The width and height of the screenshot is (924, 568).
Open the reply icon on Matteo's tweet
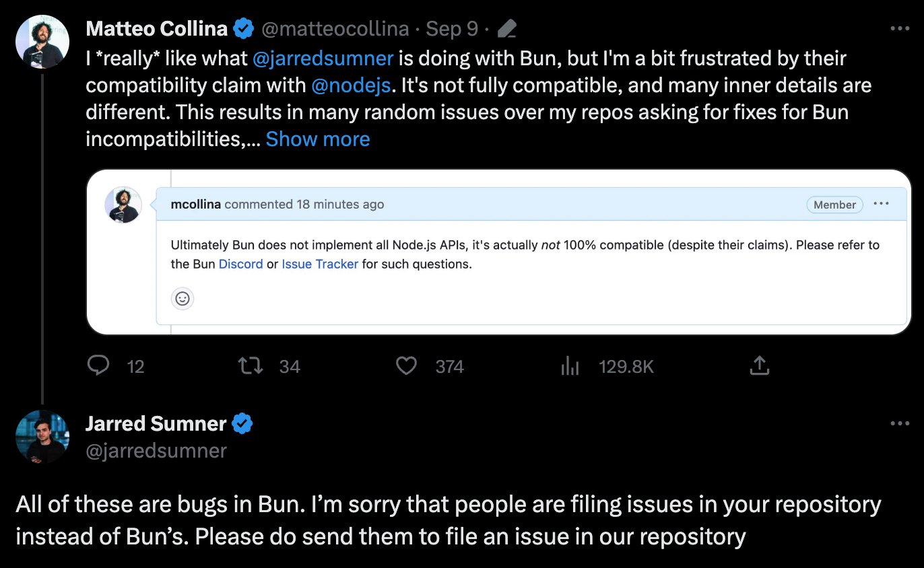[98, 365]
